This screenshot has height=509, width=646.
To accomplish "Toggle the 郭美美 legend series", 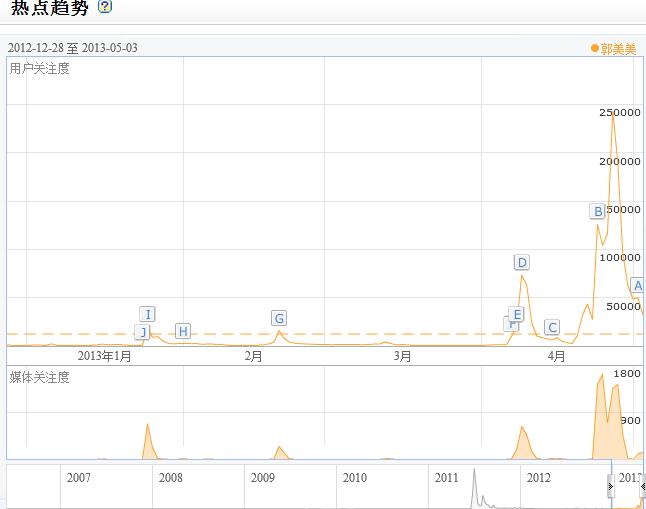I will coord(613,48).
